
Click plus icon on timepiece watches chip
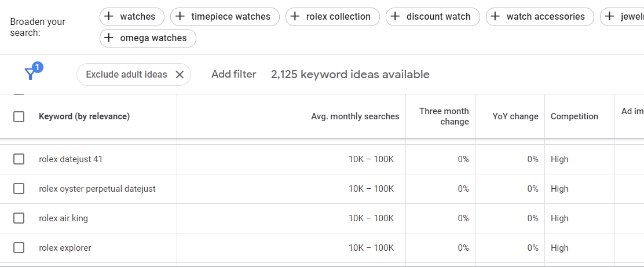click(x=180, y=16)
